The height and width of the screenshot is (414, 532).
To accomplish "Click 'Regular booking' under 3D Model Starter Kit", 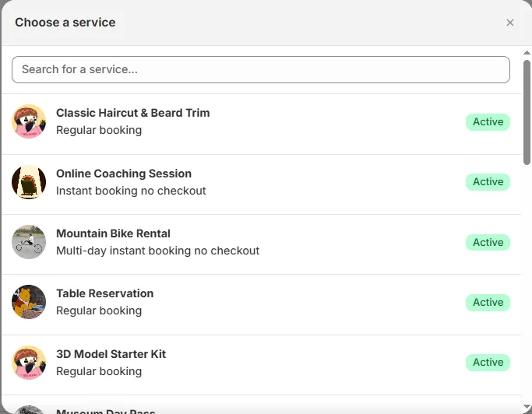I will [99, 371].
